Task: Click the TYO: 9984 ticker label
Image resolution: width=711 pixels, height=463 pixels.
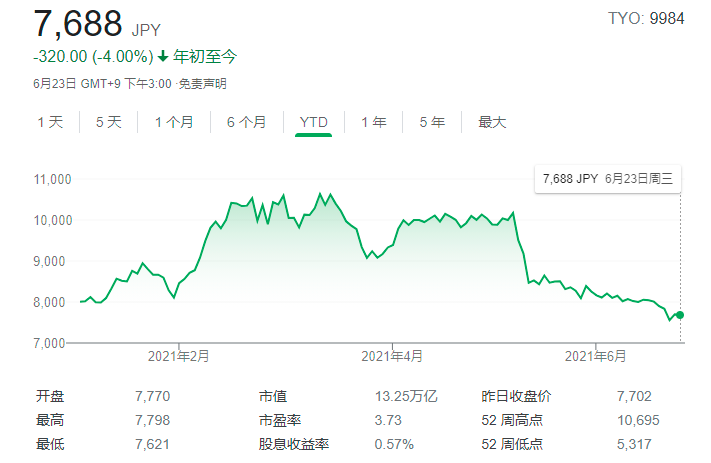Action: click(646, 19)
